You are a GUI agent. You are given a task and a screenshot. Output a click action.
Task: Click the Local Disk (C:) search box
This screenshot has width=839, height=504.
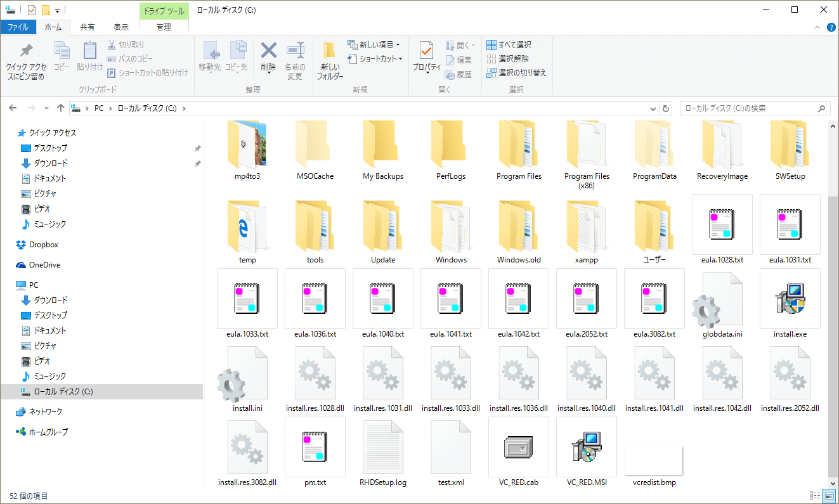(x=748, y=108)
